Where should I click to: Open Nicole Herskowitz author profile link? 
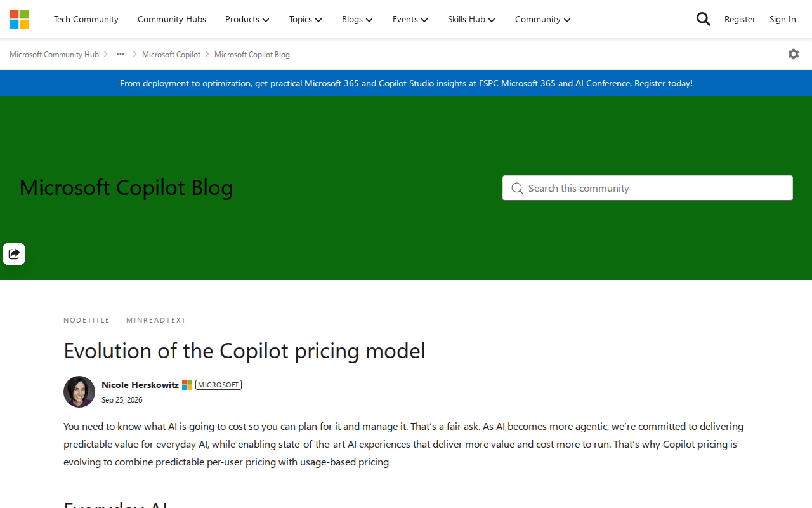[140, 385]
